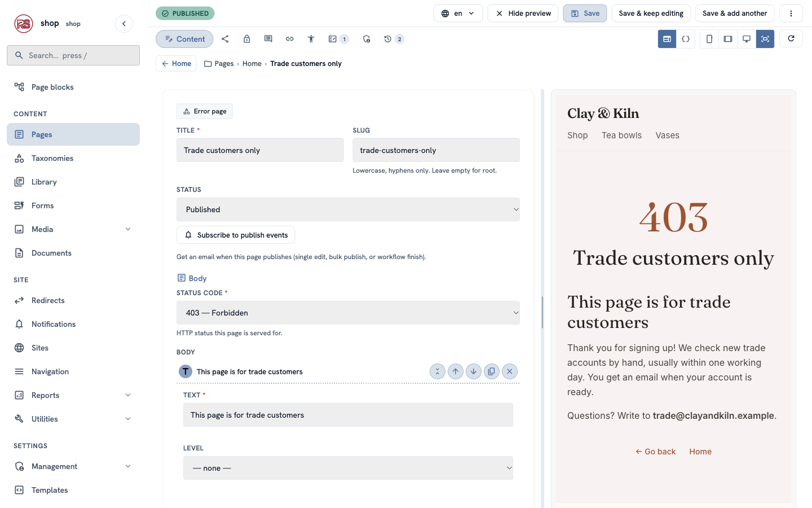812x508 pixels.
Task: Hide the preview pane
Action: 523,14
